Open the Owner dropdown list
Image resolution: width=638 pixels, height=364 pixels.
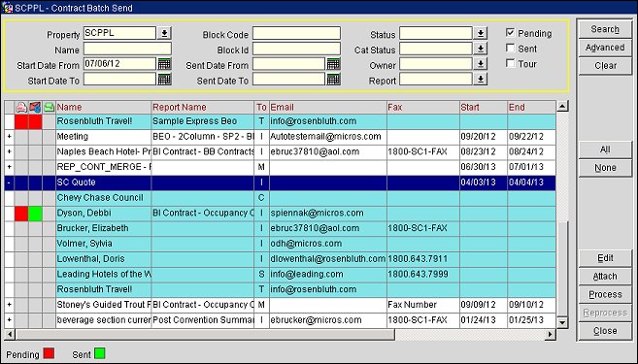click(x=481, y=64)
